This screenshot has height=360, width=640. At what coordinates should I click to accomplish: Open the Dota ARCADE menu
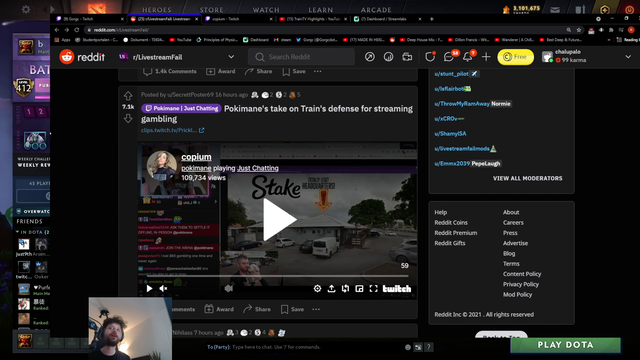click(x=376, y=10)
